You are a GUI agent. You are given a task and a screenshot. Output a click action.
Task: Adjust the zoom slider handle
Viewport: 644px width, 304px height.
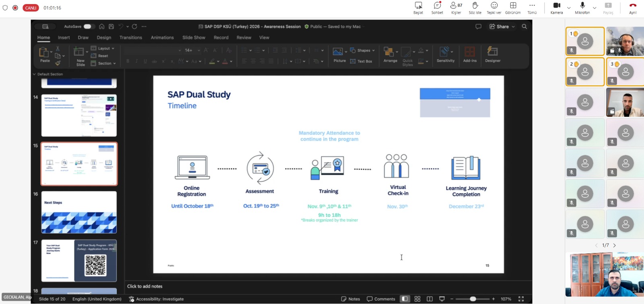473,299
